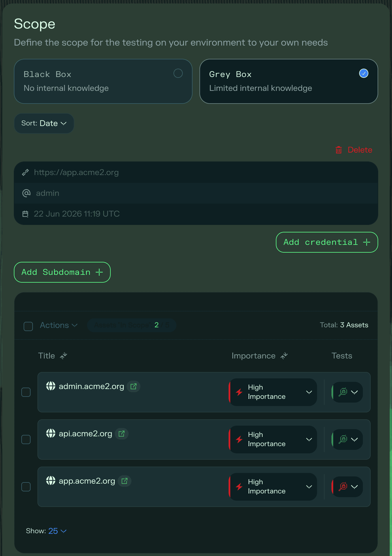
Task: Click the red lightning icon for api.acme2.org
Action: (239, 439)
